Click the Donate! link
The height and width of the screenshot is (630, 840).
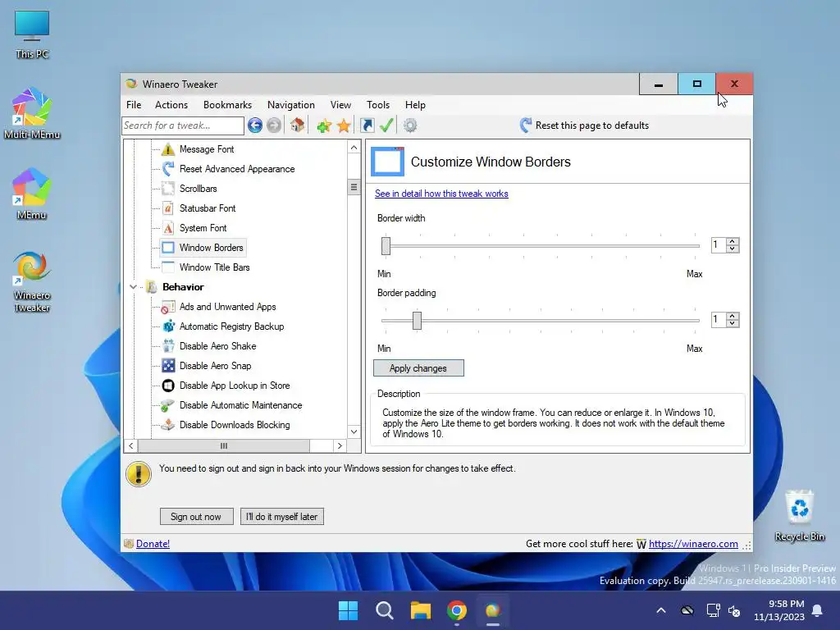(153, 544)
